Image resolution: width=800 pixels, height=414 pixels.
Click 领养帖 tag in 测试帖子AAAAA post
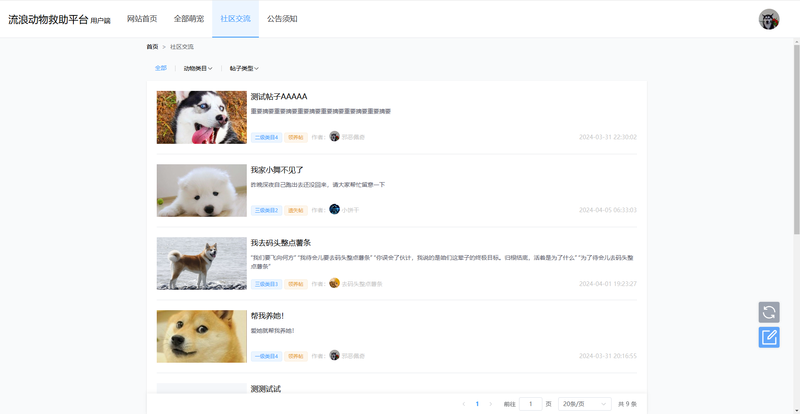296,137
